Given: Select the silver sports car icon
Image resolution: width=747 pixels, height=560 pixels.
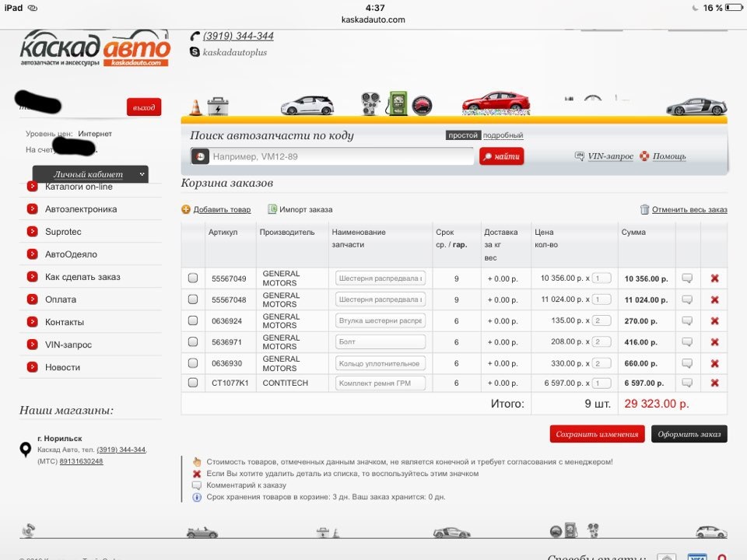Looking at the screenshot, I should click(x=696, y=107).
